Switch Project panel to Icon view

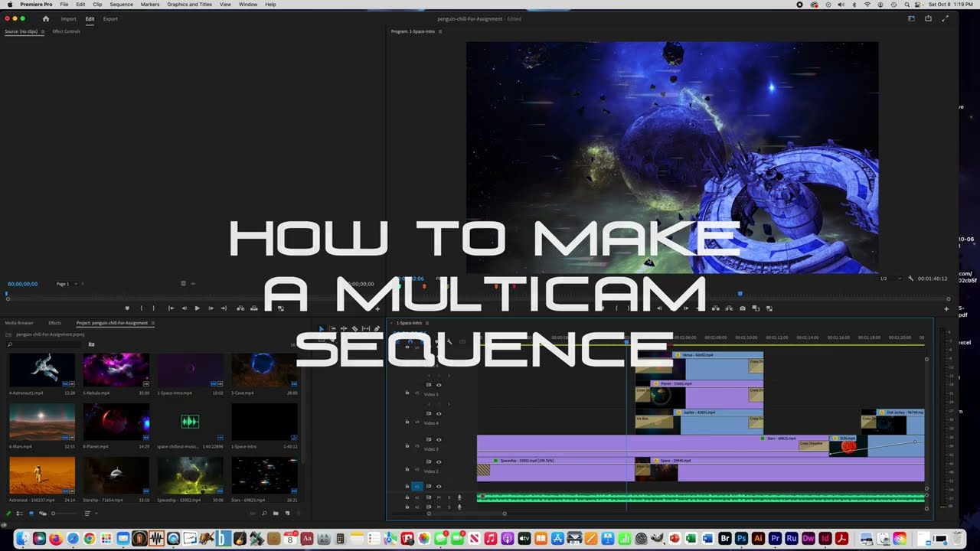pyautogui.click(x=31, y=513)
